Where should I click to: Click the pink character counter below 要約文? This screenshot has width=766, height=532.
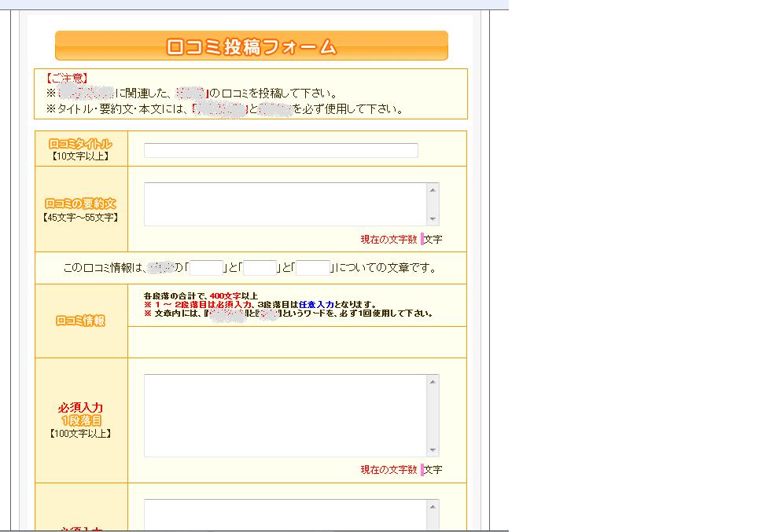point(422,239)
